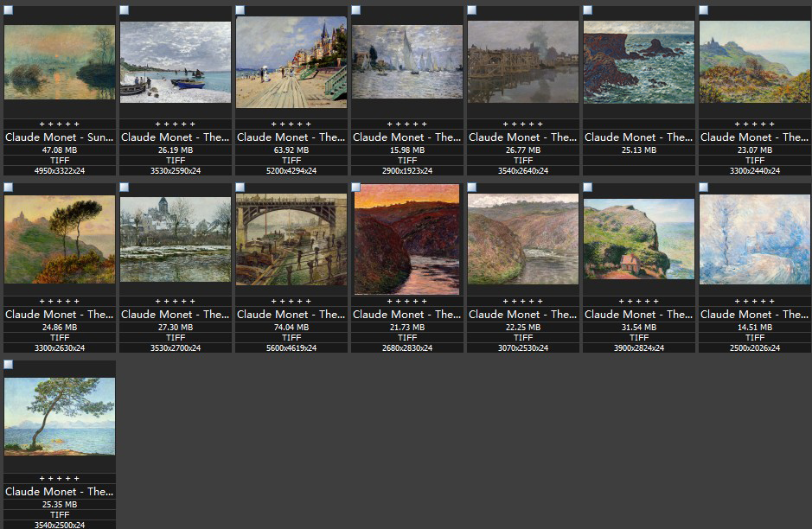812x529 pixels.
Task: Select the checkbox of the 25.35 MB leaning tree image
Action: pyautogui.click(x=9, y=365)
